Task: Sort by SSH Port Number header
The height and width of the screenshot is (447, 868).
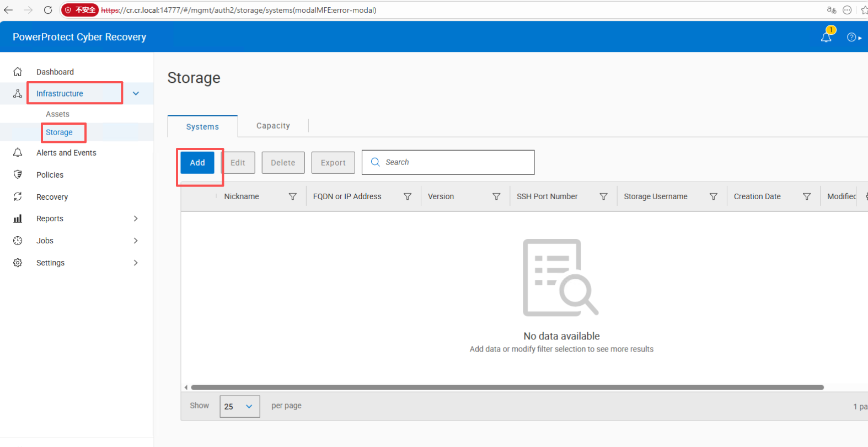Action: pos(547,196)
